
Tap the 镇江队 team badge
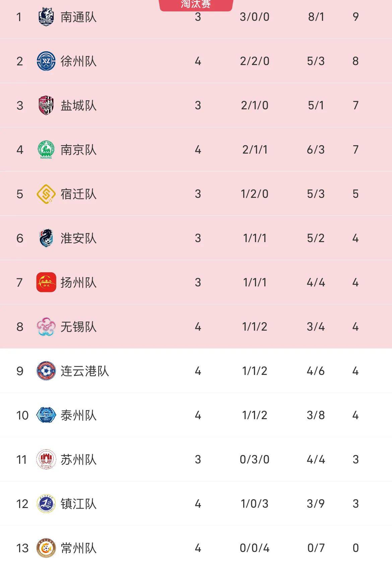coord(46,504)
